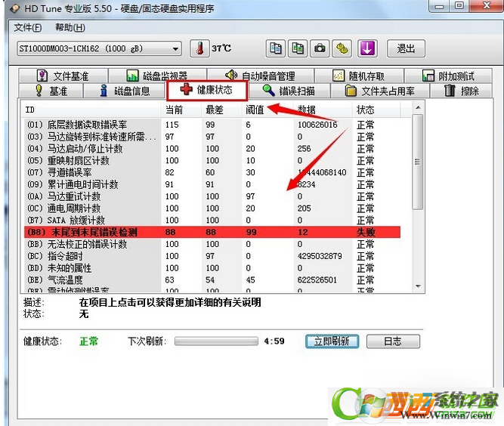
Task: Go to the 文件夹占用率 tab
Action: tap(380, 91)
